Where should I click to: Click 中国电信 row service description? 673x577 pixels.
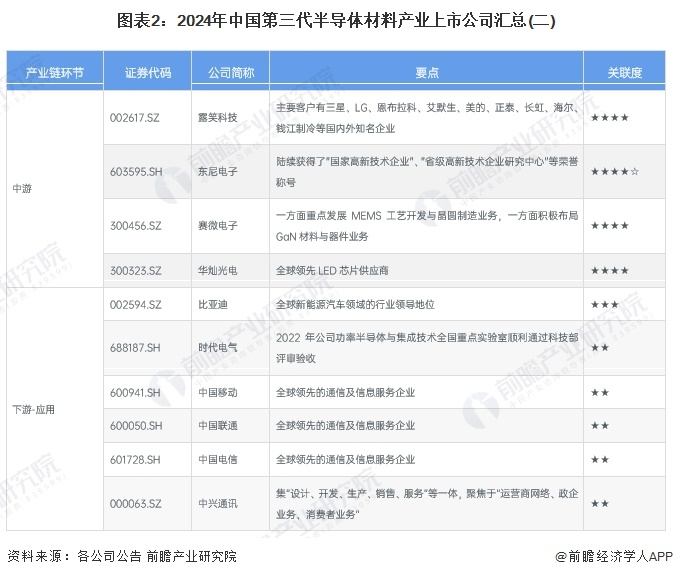(x=345, y=460)
